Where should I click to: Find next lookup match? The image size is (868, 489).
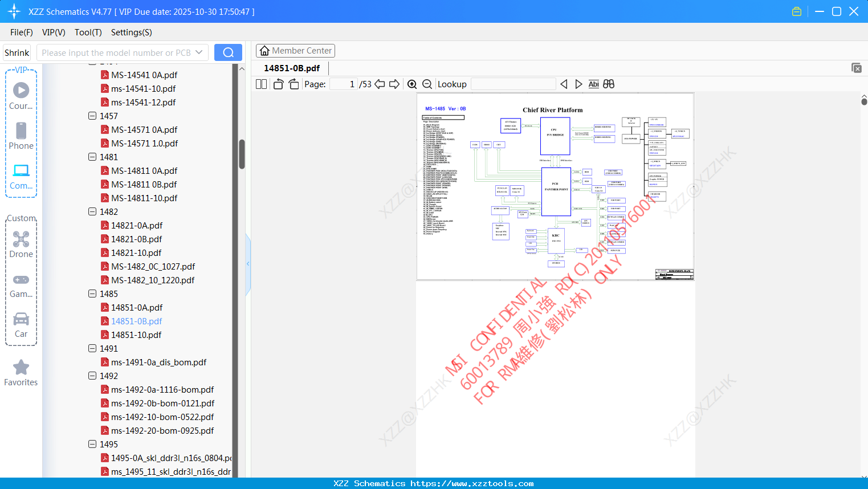click(578, 84)
